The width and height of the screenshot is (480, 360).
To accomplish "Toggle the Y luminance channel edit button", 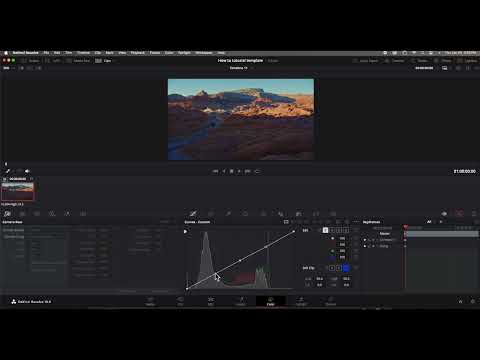I will point(325,230).
